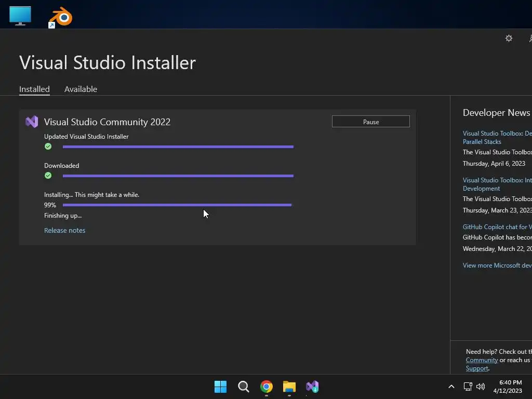The height and width of the screenshot is (399, 532).
Task: Click green checkmark beside Updated Visual Studio Installer
Action: (48, 147)
